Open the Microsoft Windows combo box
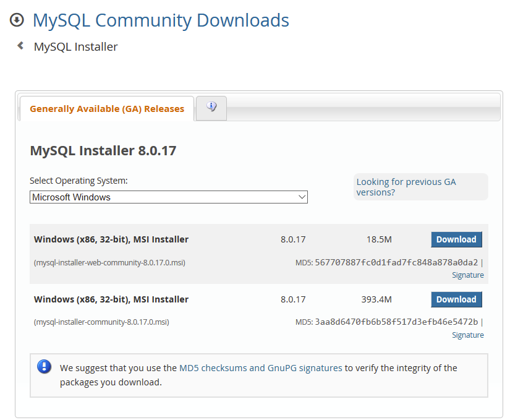This screenshot has width=510, height=420. [x=169, y=197]
